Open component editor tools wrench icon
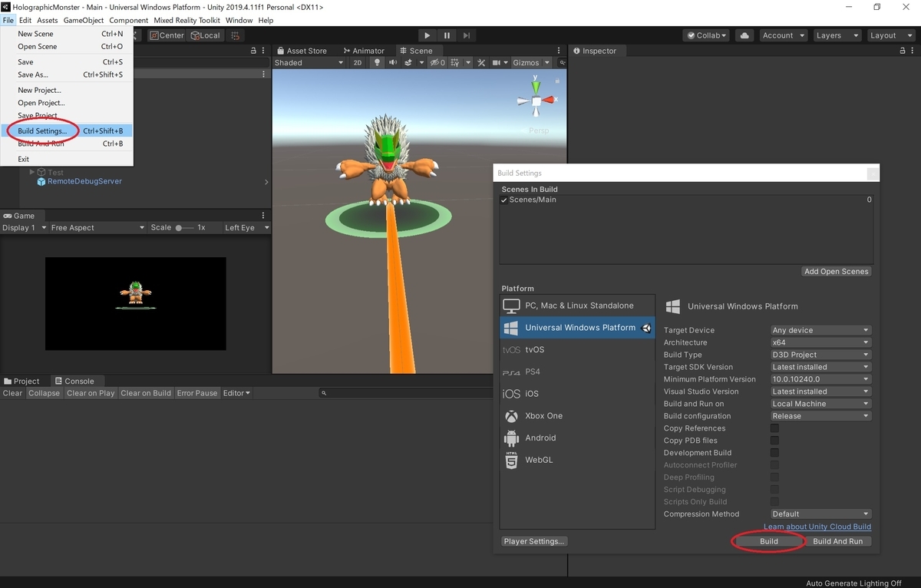Screen dimensions: 921x588 coord(481,63)
